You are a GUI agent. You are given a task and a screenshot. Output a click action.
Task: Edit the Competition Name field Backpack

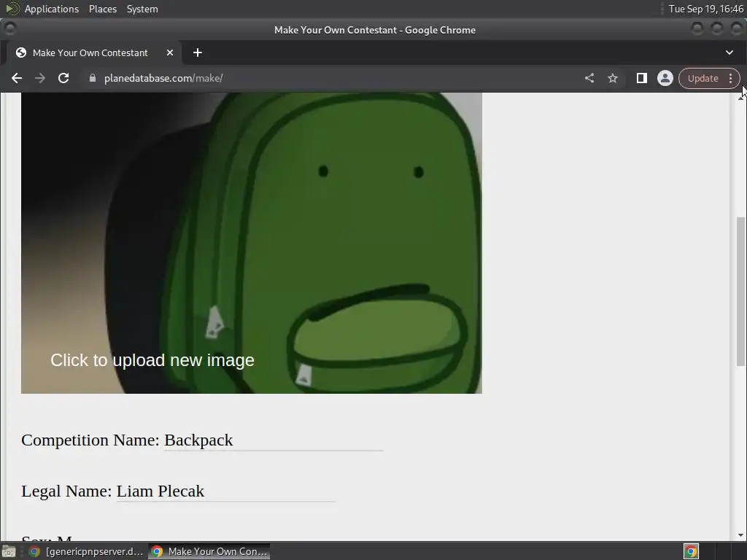[274, 440]
